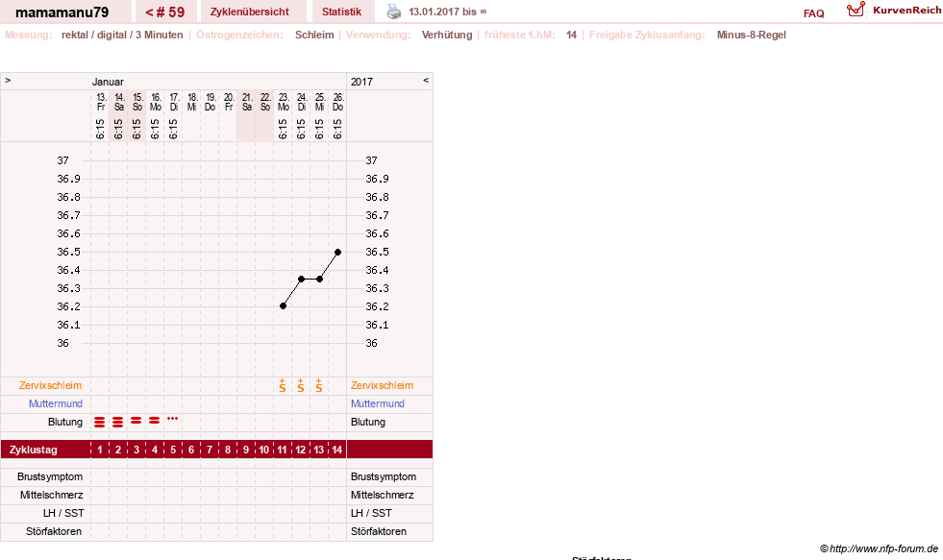943x560 pixels.
Task: Click the S+ mucus symbol on 23. Mo
Action: (283, 385)
